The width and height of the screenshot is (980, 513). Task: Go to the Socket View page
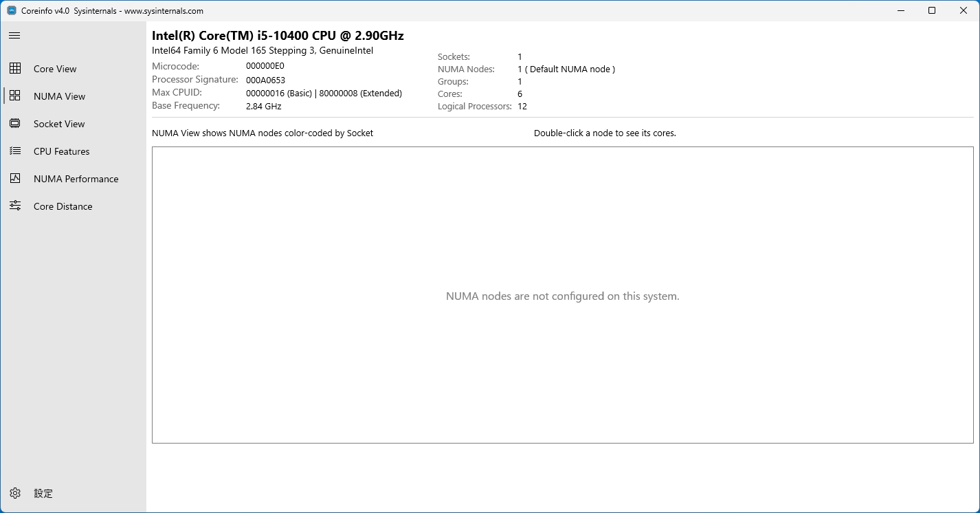(x=59, y=124)
